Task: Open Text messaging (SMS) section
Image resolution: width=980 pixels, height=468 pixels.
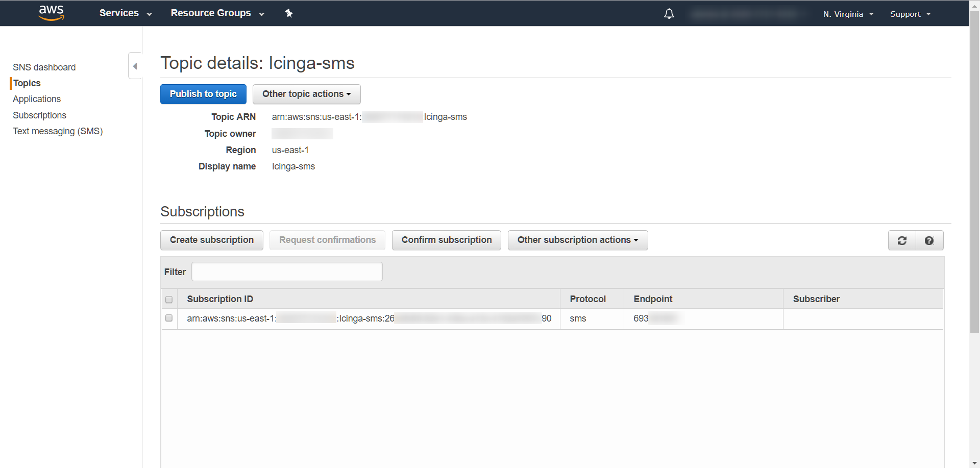Action: (x=58, y=131)
